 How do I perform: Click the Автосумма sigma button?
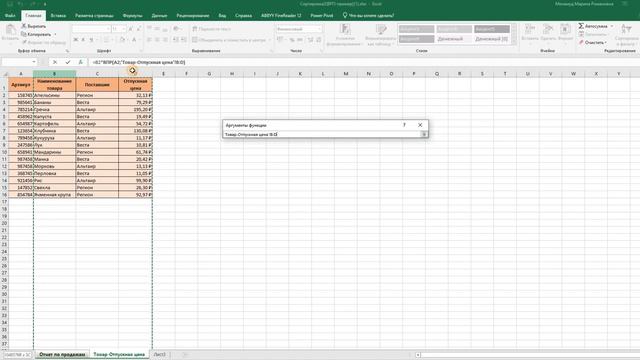coord(593,26)
